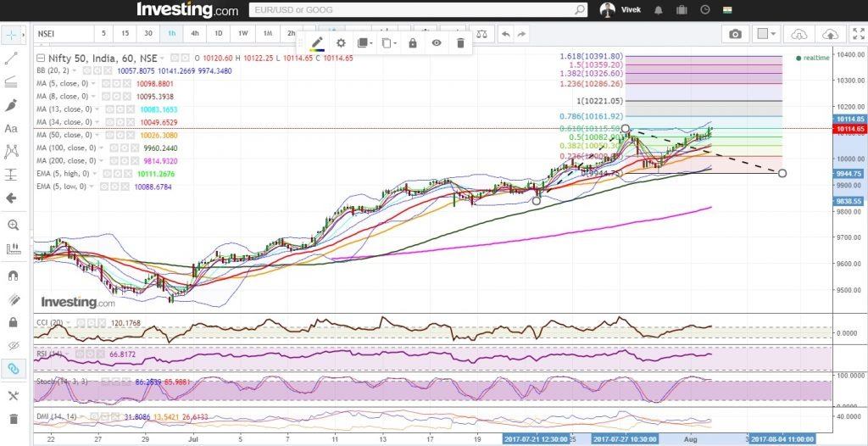Select the measure ruler tool
This screenshot has width=868, height=446.
coord(12,248)
